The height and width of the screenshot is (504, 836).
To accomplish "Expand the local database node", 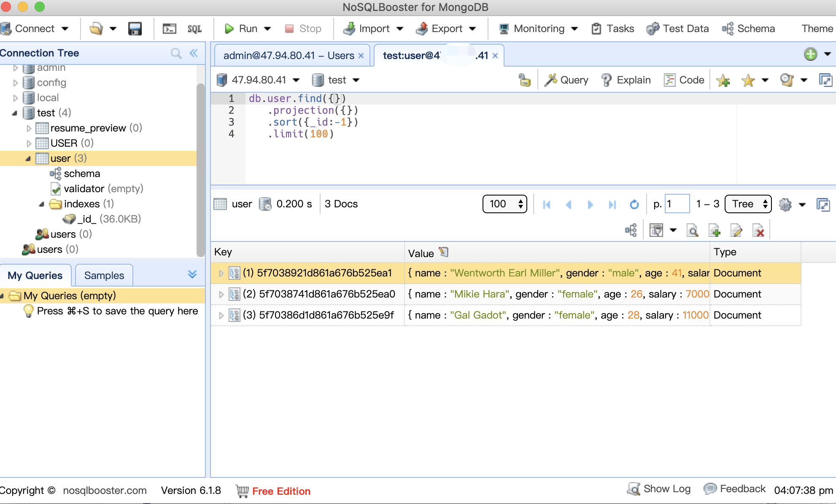I will click(x=16, y=98).
